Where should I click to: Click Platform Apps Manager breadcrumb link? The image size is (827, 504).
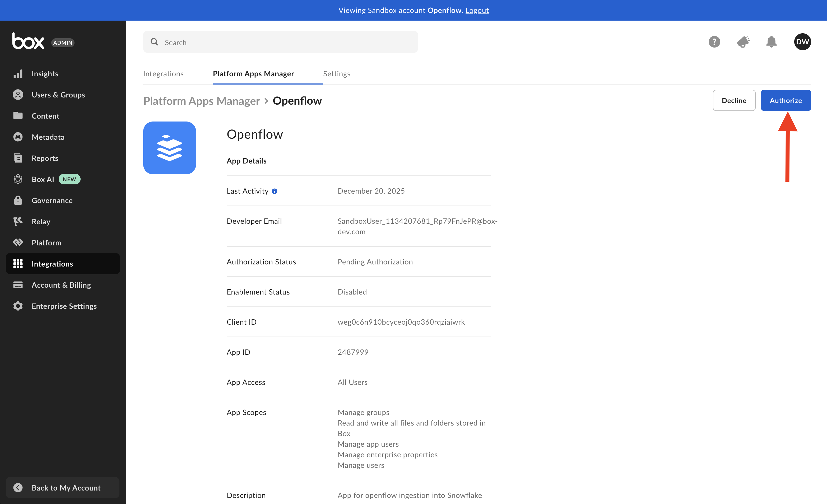201,101
